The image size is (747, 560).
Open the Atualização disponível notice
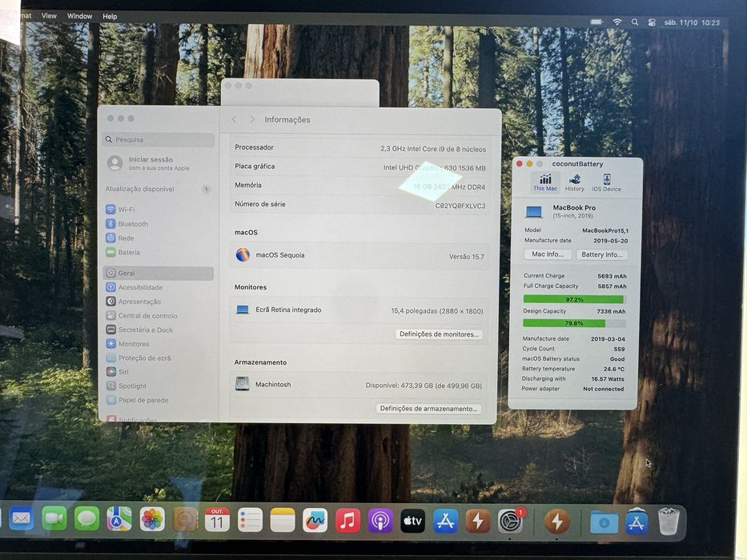pyautogui.click(x=159, y=189)
